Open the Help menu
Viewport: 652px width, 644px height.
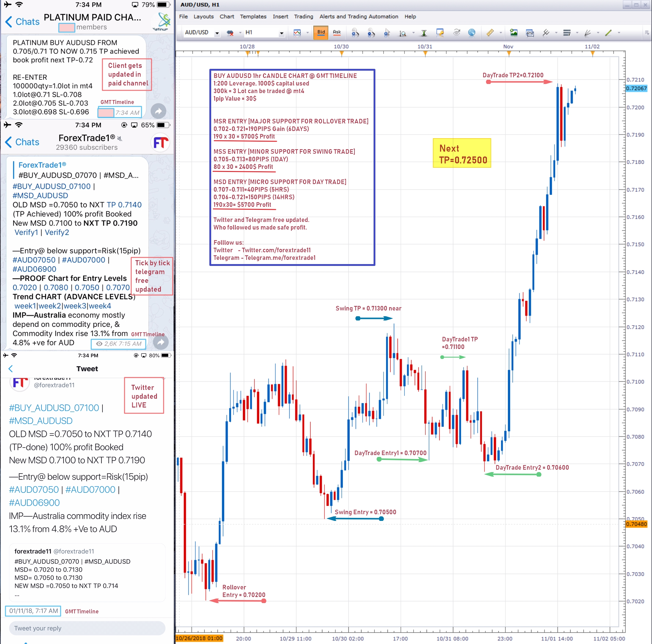coord(410,17)
